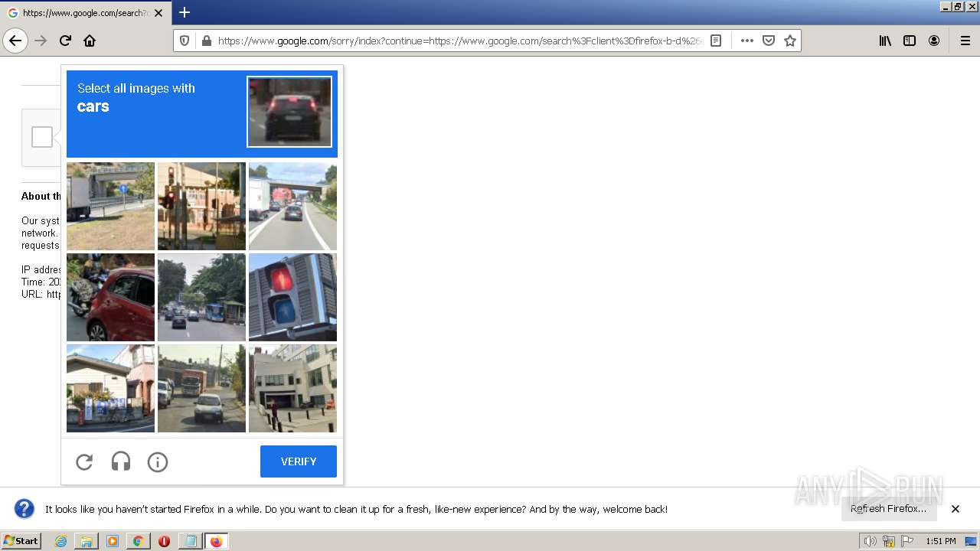Image resolution: width=980 pixels, height=551 pixels.
Task: Click the sample black car image in header
Action: pos(289,112)
